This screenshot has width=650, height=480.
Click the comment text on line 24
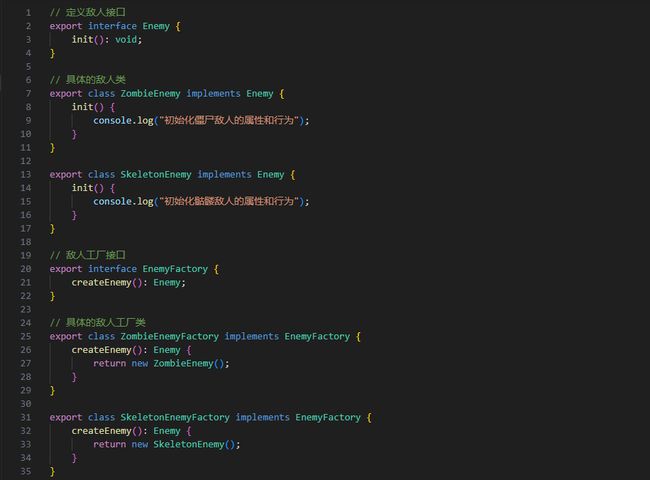point(98,322)
